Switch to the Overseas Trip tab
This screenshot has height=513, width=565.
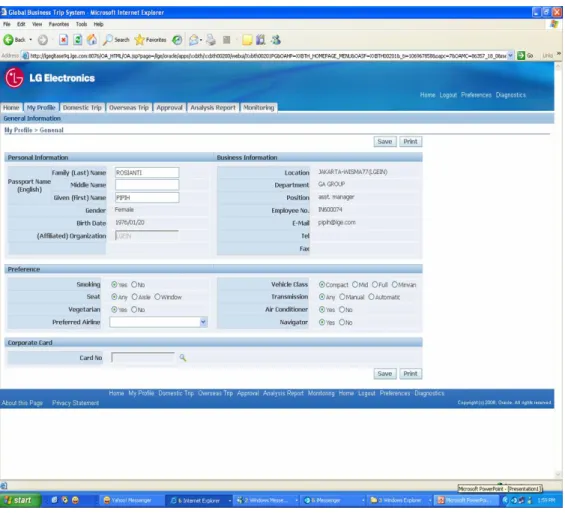click(x=129, y=108)
